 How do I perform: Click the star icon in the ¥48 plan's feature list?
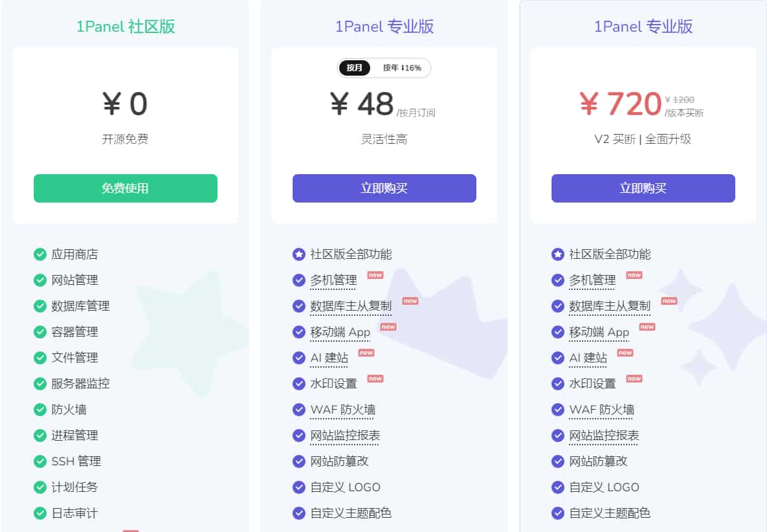point(298,254)
